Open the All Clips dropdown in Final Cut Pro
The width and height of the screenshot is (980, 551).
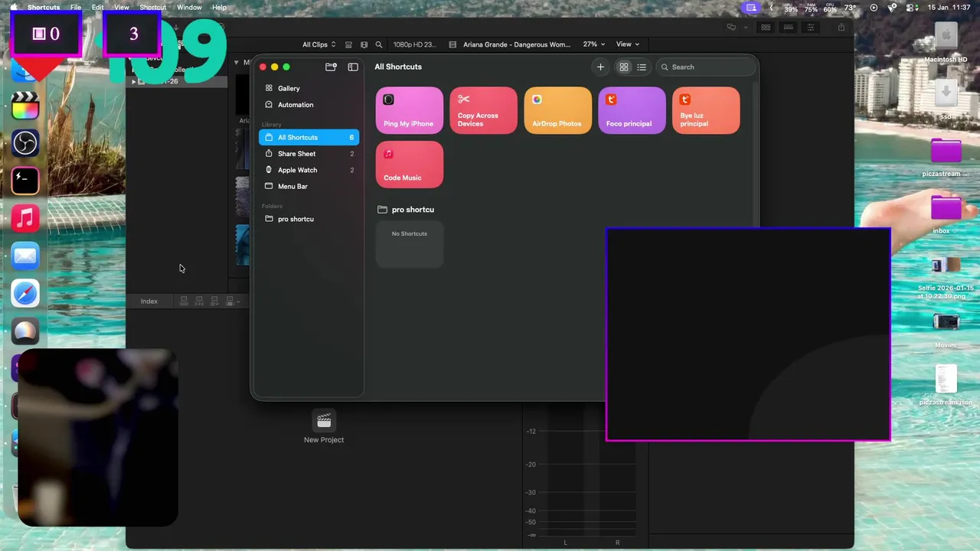tap(318, 44)
